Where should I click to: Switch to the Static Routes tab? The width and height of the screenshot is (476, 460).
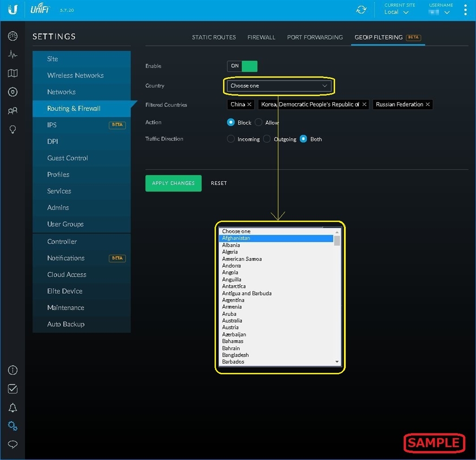pyautogui.click(x=214, y=37)
